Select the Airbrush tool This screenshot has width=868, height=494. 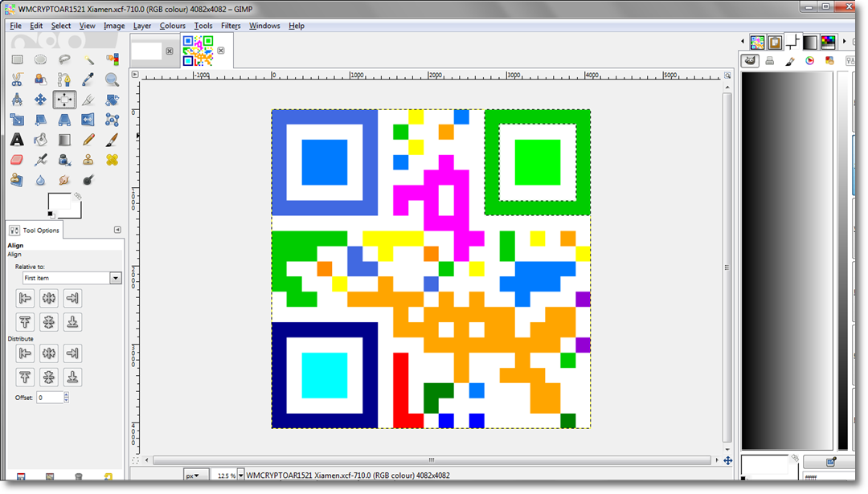pyautogui.click(x=40, y=160)
